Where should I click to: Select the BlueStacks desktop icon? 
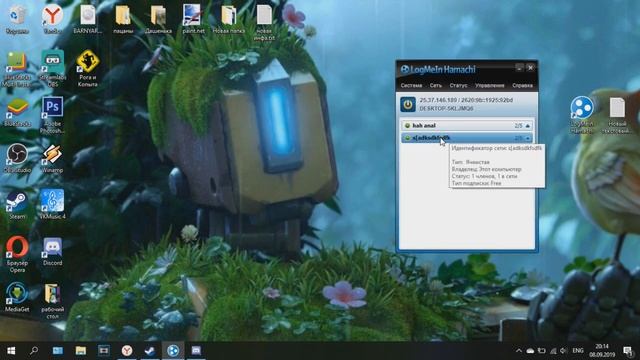(x=17, y=112)
